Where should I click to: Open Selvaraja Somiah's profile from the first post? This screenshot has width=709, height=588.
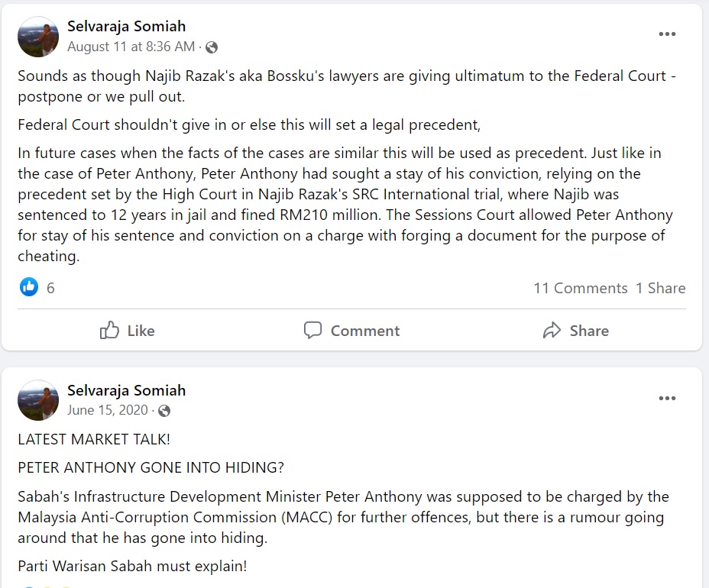click(x=126, y=27)
